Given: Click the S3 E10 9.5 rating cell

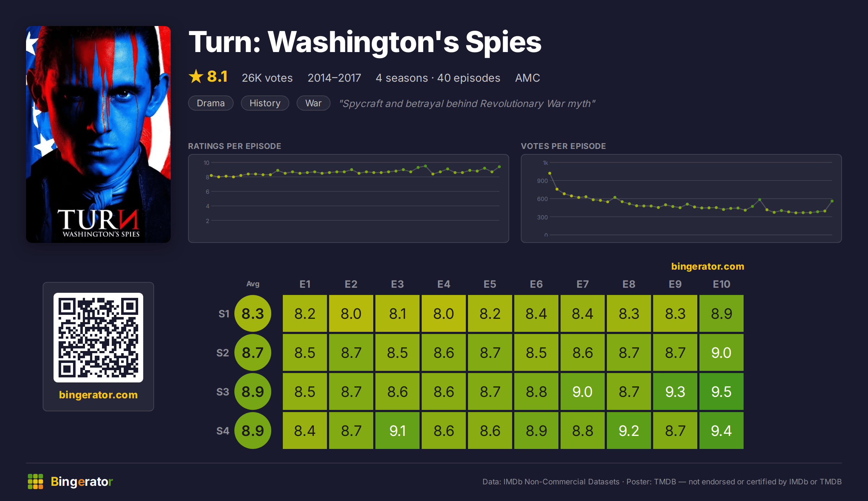Looking at the screenshot, I should click(x=722, y=391).
